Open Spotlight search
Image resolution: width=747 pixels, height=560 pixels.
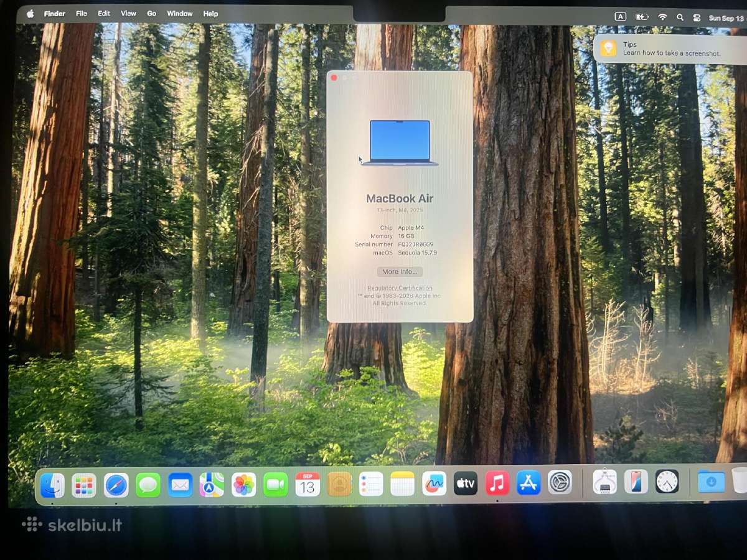[680, 17]
